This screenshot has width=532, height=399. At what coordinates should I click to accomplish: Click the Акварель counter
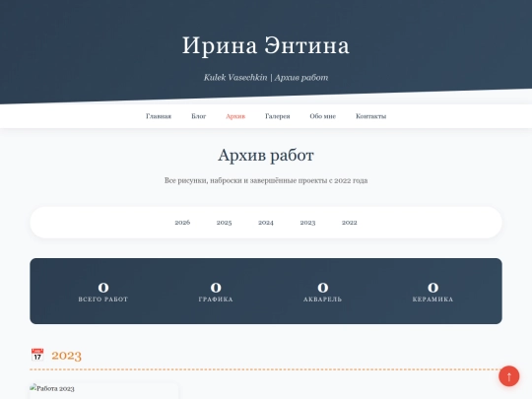[323, 292]
